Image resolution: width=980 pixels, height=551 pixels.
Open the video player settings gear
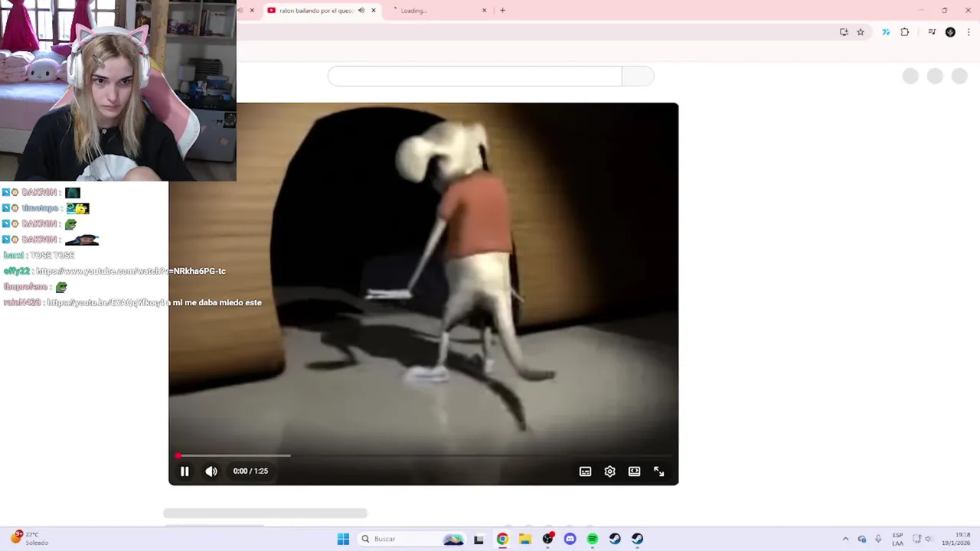pyautogui.click(x=610, y=471)
